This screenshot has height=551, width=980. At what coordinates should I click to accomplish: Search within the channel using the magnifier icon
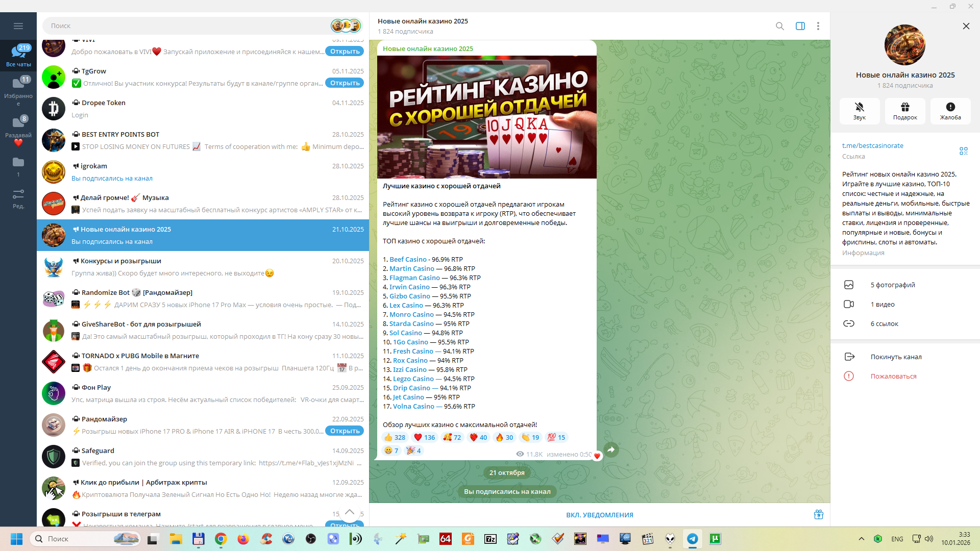(779, 26)
